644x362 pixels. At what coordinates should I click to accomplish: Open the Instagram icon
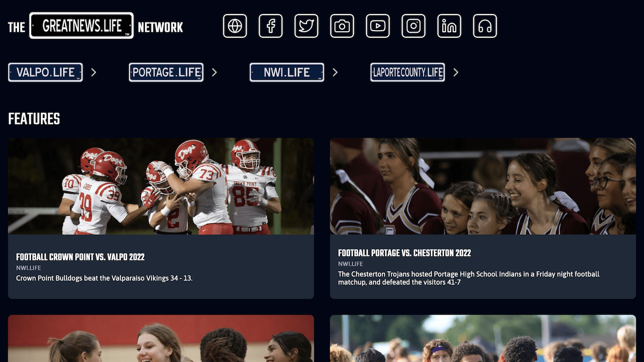[414, 26]
